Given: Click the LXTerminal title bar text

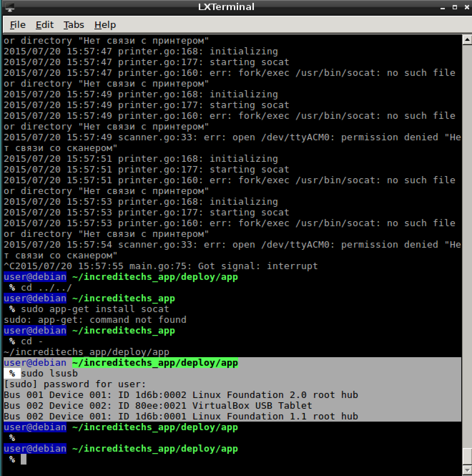Looking at the screenshot, I should coord(226,7).
